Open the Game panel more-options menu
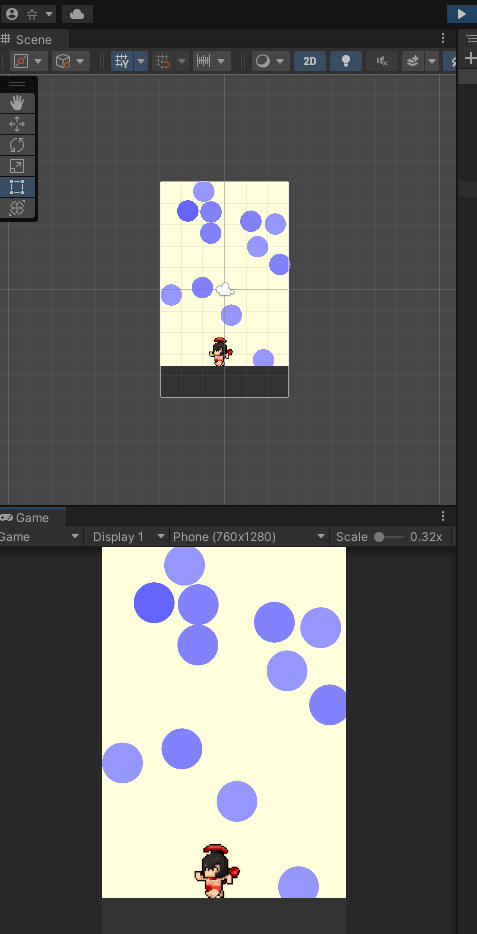This screenshot has height=934, width=477. click(x=442, y=516)
